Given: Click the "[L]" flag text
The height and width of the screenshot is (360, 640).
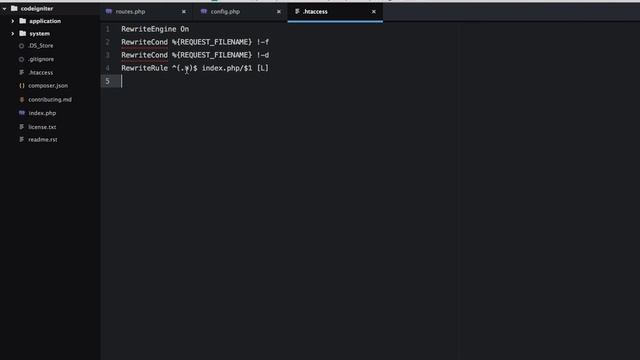Looking at the screenshot, I should pyautogui.click(x=263, y=68).
